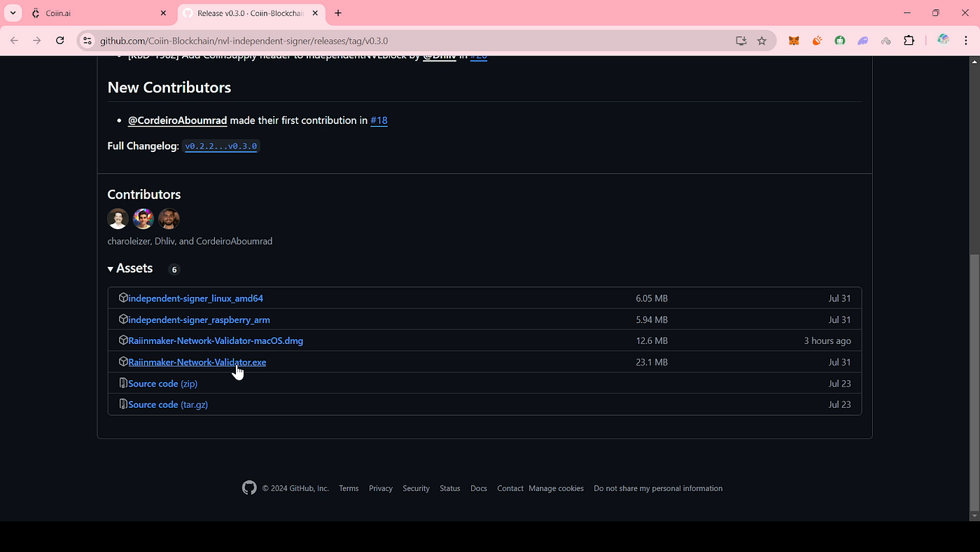Download independent-signer_linux_amd64
Image resolution: width=980 pixels, height=552 pixels.
coord(195,298)
